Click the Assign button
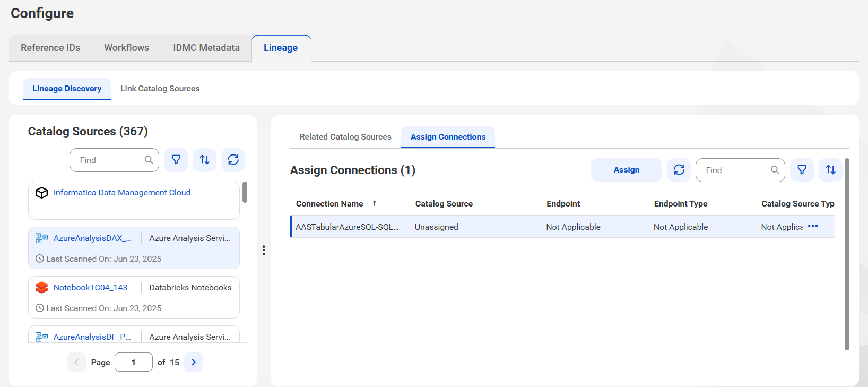The width and height of the screenshot is (868, 387). [x=627, y=170]
